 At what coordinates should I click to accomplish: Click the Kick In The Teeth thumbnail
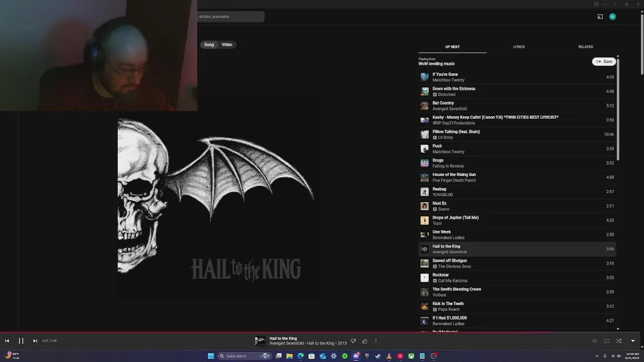[425, 306]
